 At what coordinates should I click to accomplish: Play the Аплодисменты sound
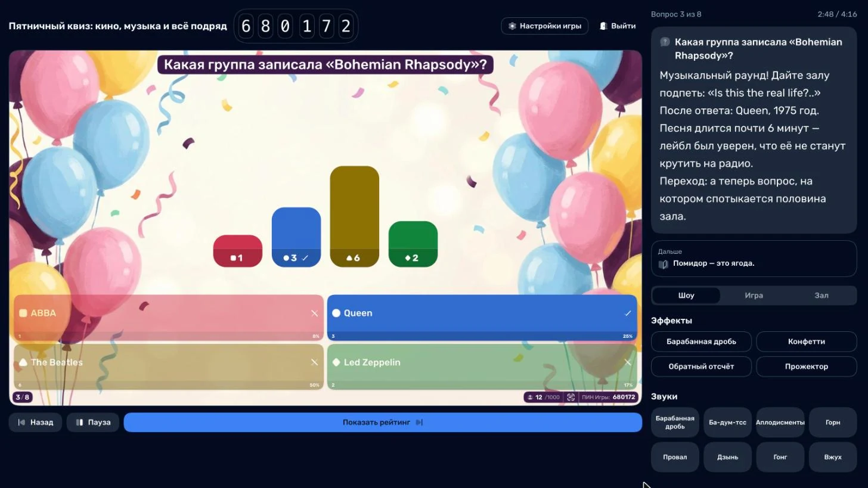[x=780, y=422]
